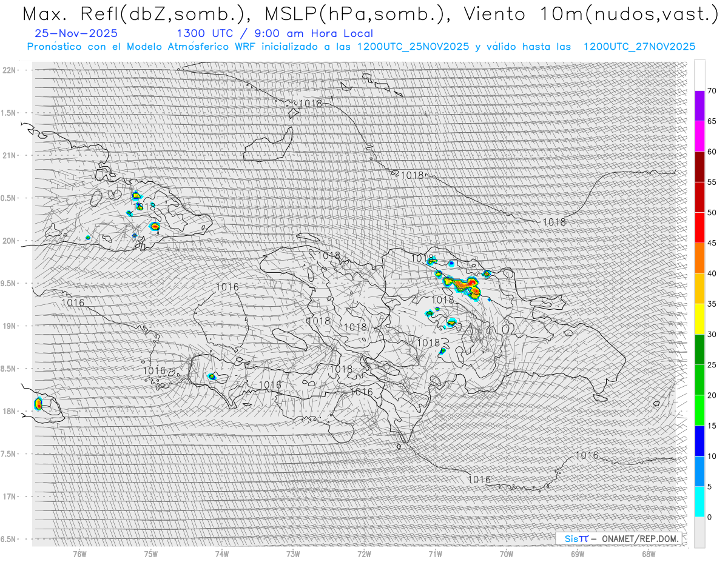Viewport: 728px width, 562px height.
Task: Click the '75W' longitude label
Action: point(151,554)
